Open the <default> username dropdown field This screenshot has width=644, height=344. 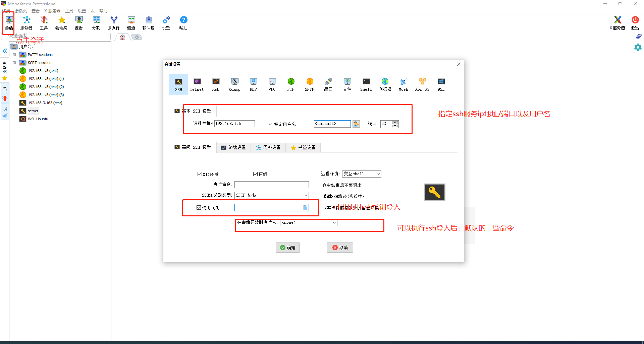332,124
